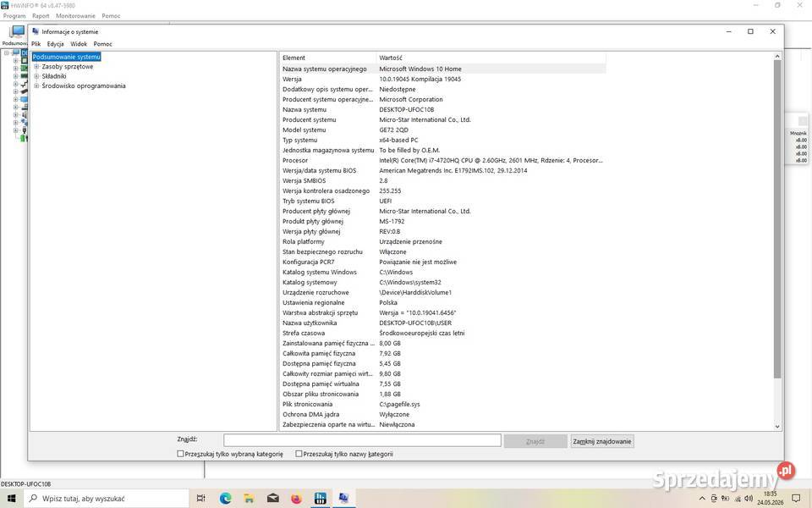Select the Stan bezpiecznego rozruchu row
The width and height of the screenshot is (812, 508).
tap(442, 252)
